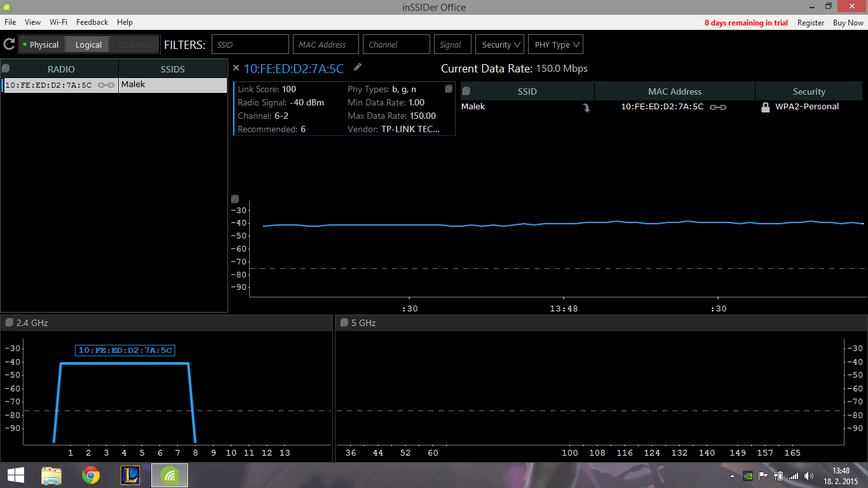The width and height of the screenshot is (868, 488).
Task: Edit the radio name with the pencil icon
Action: click(358, 67)
